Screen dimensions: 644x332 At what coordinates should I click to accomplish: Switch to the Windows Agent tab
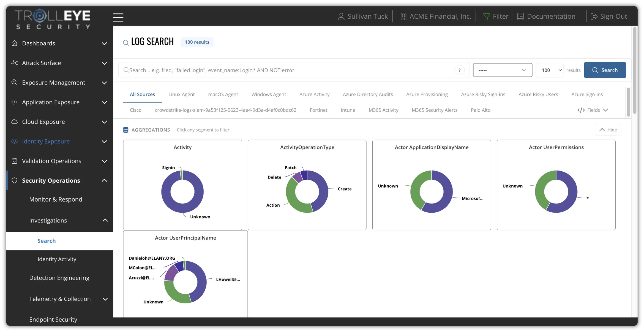tap(269, 94)
